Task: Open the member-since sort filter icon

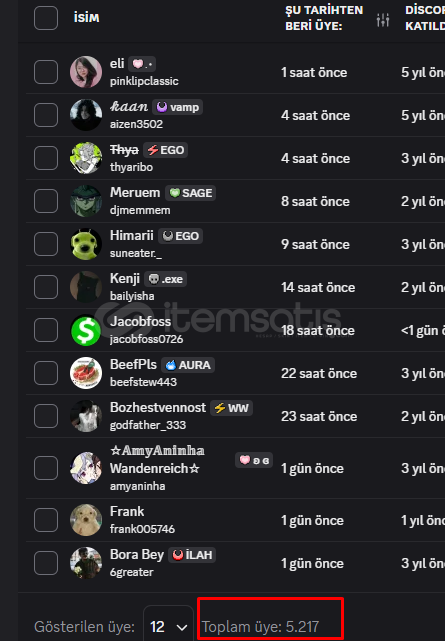Action: click(x=383, y=19)
